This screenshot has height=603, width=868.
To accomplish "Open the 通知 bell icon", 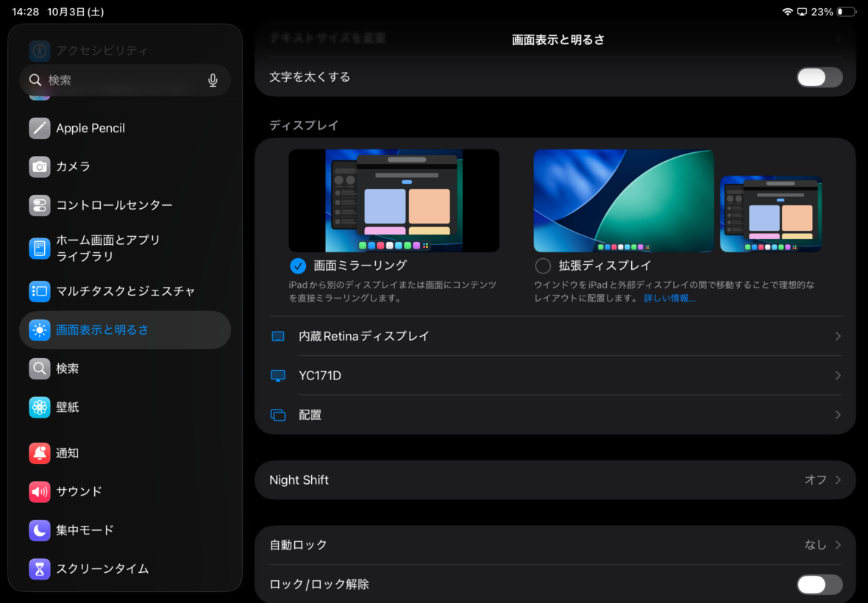I will 39,453.
